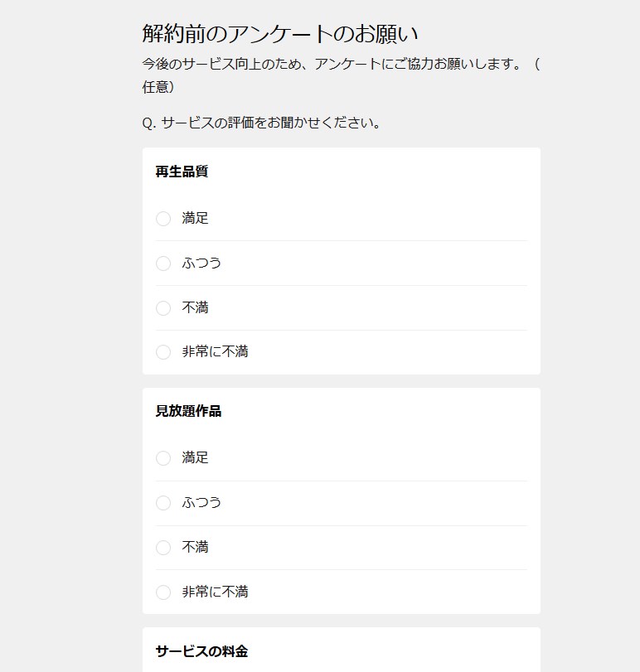Click the 不満 label text in 見放題作品
The height and width of the screenshot is (672, 640).
pyautogui.click(x=195, y=547)
